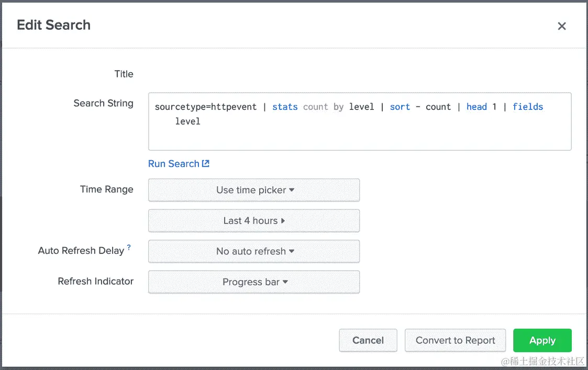Open the No auto refresh dropdown

(x=254, y=251)
